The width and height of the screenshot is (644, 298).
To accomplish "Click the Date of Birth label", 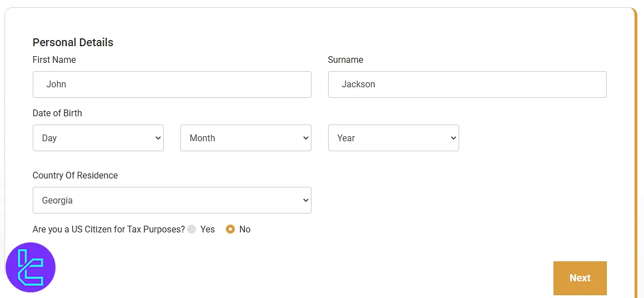I will (57, 113).
